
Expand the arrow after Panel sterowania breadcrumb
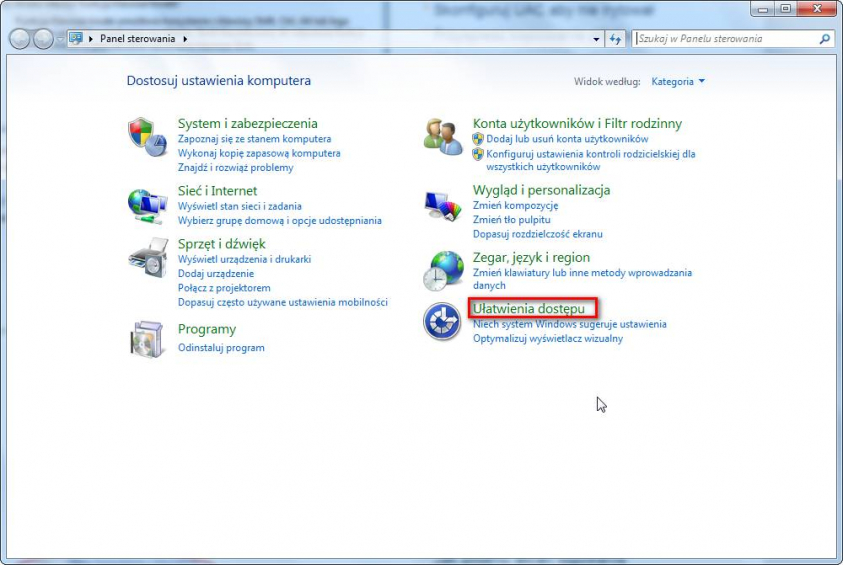(x=185, y=39)
